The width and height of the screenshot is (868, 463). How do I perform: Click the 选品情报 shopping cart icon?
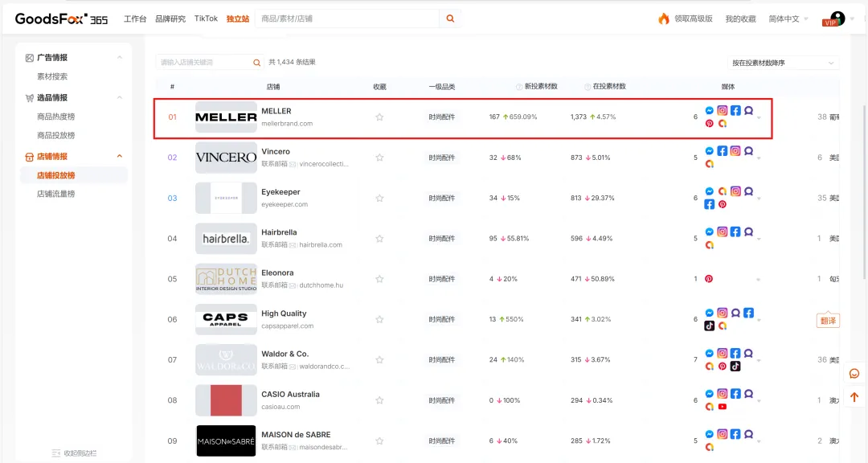(30, 98)
